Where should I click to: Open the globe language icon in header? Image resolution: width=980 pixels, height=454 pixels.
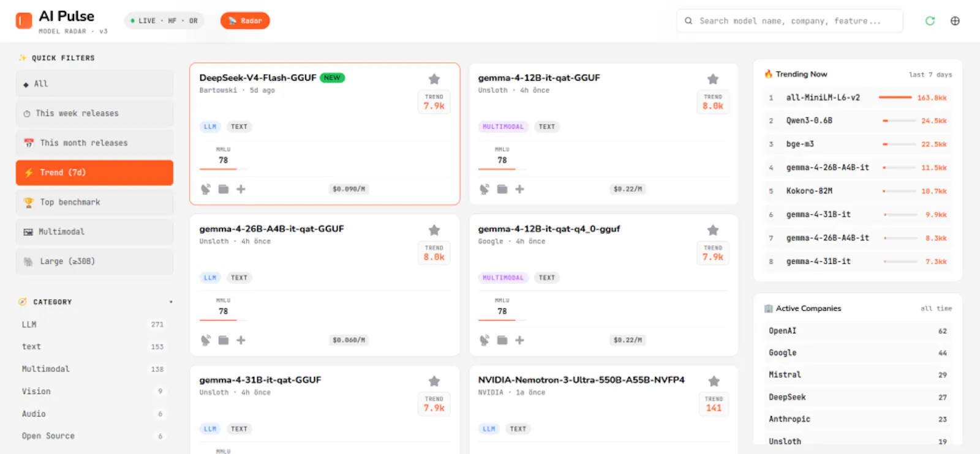(955, 21)
